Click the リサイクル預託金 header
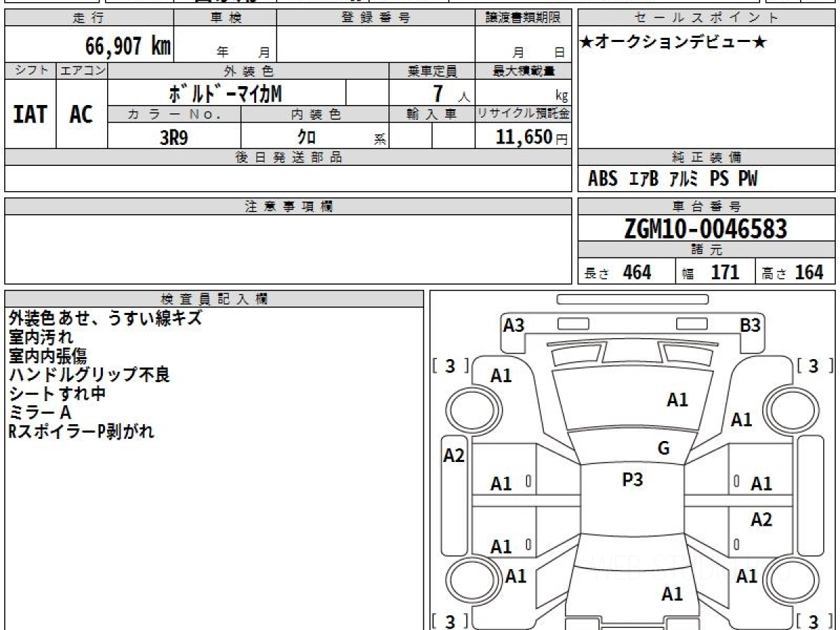The width and height of the screenshot is (840, 630). (524, 114)
